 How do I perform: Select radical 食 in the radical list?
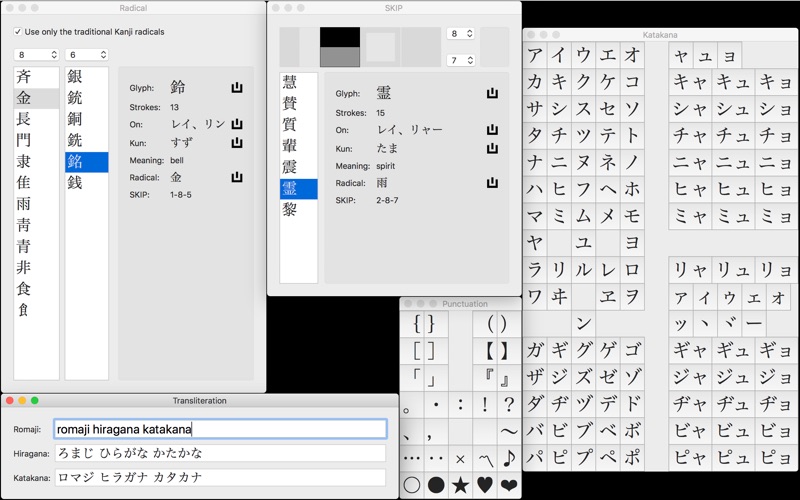pos(36,289)
